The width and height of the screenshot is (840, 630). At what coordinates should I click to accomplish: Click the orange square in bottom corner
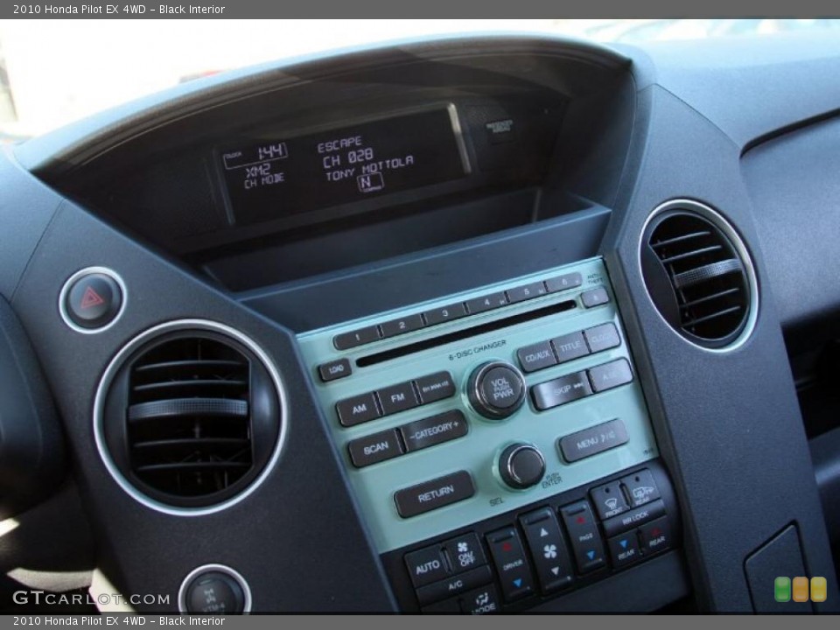(x=801, y=589)
